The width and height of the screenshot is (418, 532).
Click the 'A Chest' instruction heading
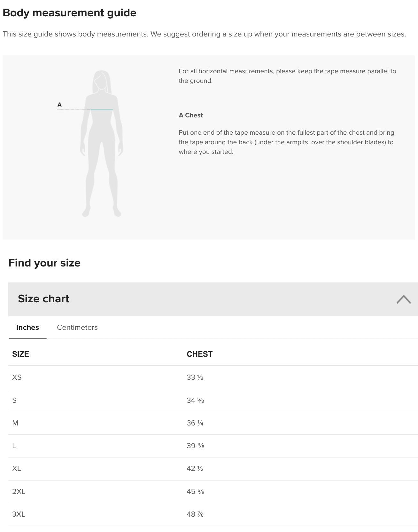click(191, 115)
